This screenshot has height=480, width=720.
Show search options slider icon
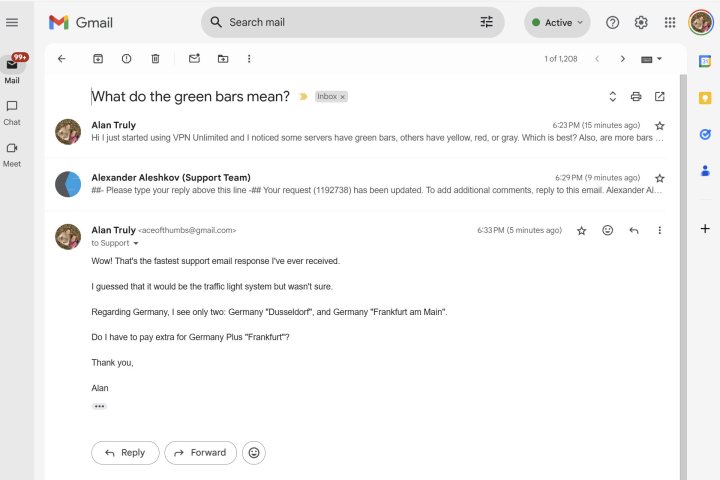[487, 22]
